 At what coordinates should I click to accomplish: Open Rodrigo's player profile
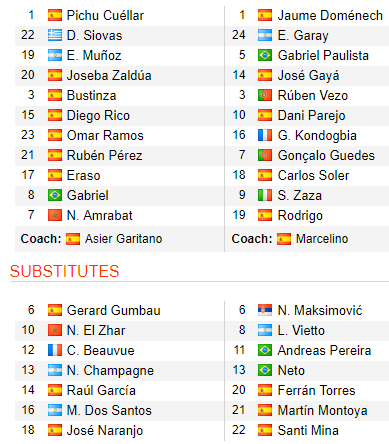tap(300, 216)
